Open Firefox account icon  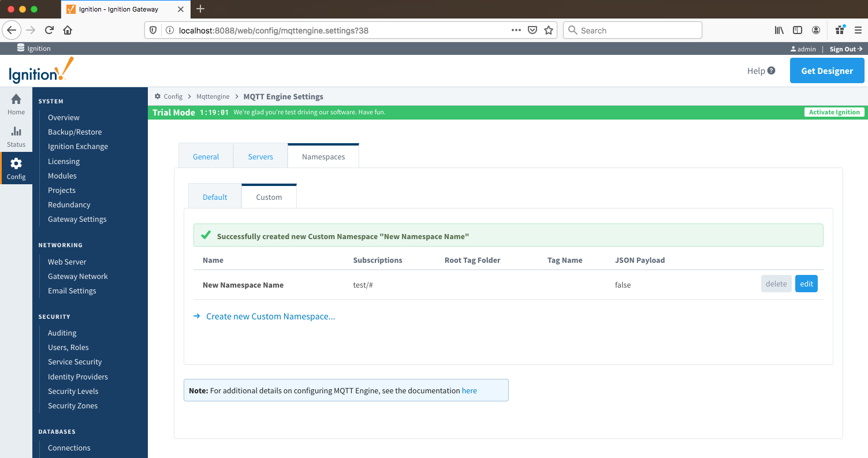816,30
